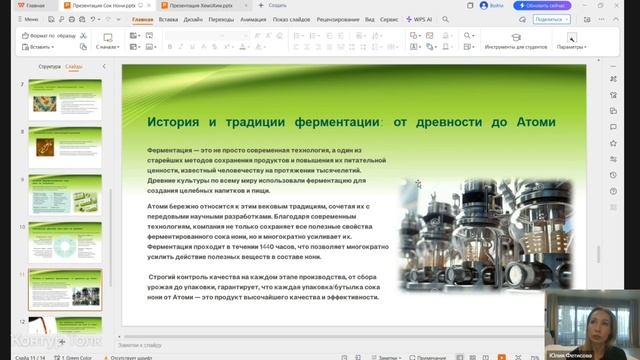Open the Arrange dropdown icon
Screen dimensions: 640x360
tap(431, 47)
